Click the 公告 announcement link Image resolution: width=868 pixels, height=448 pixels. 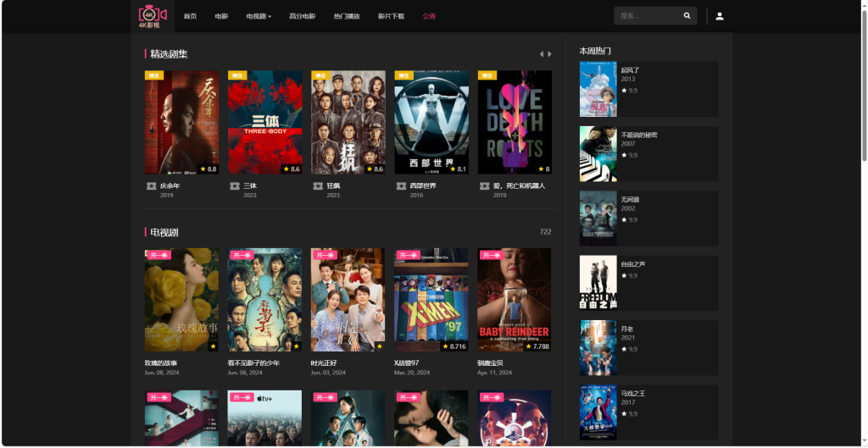(429, 16)
